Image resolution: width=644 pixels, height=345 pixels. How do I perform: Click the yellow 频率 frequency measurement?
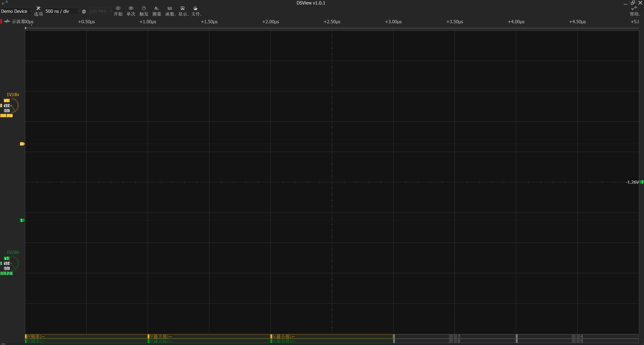(x=86, y=336)
